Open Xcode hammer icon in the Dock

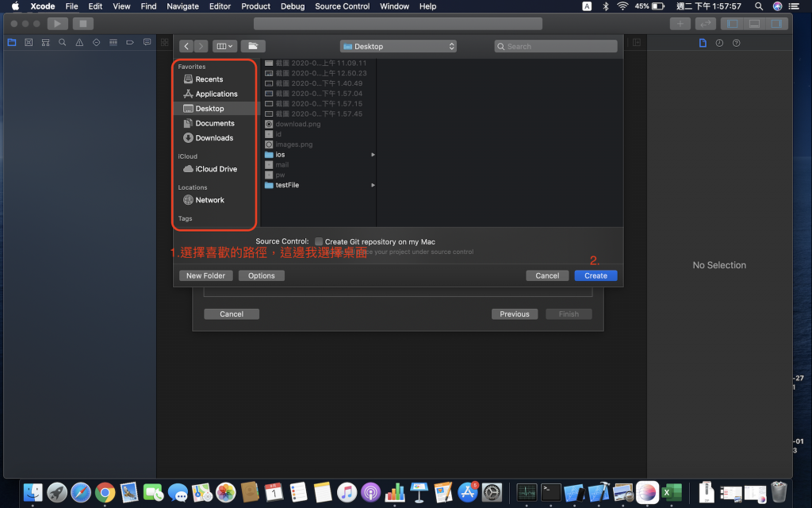pos(599,492)
